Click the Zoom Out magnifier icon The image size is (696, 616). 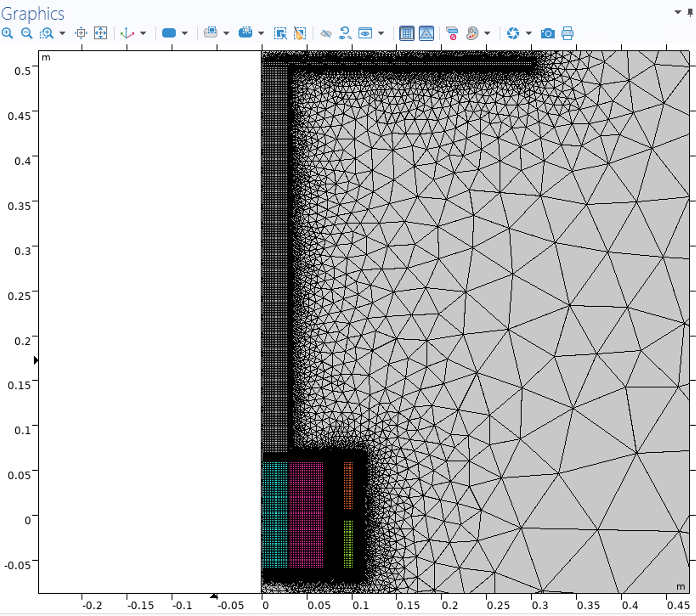27,33
